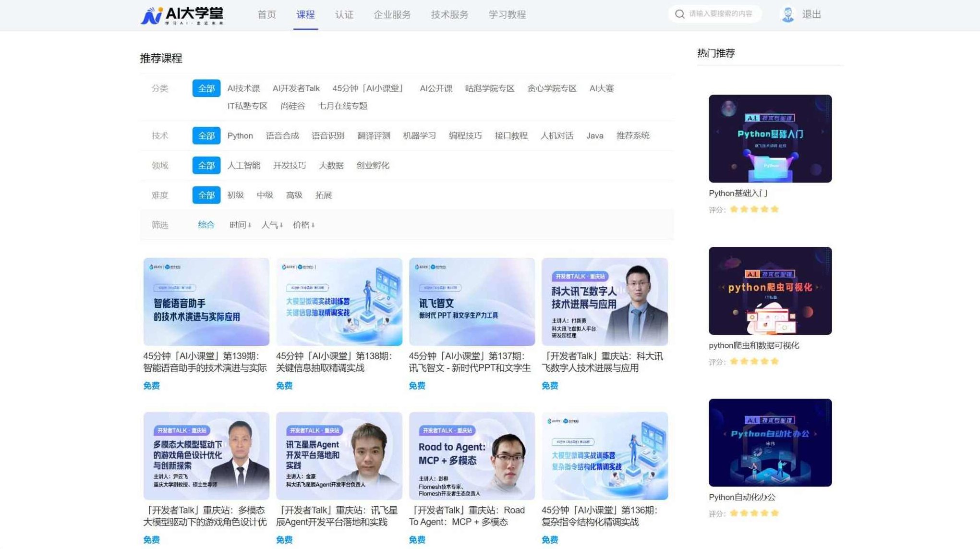Filter technology by 编程技巧
Image resolution: width=980 pixels, height=549 pixels.
(x=465, y=135)
